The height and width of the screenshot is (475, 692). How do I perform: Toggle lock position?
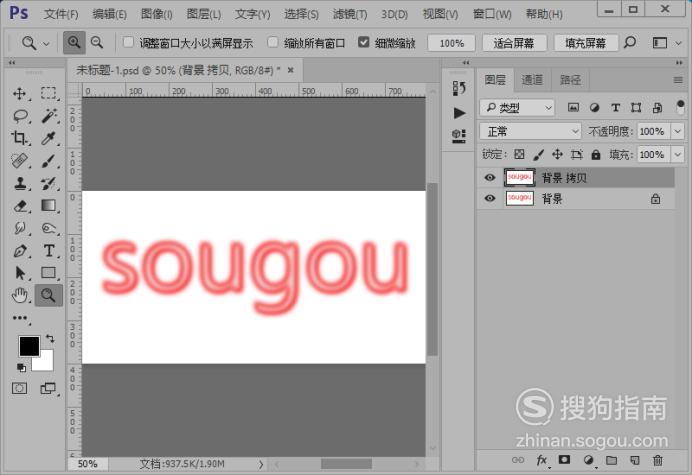(x=557, y=154)
